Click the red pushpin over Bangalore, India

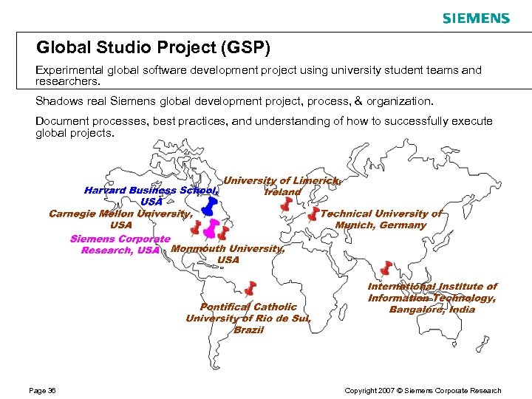pyautogui.click(x=386, y=269)
